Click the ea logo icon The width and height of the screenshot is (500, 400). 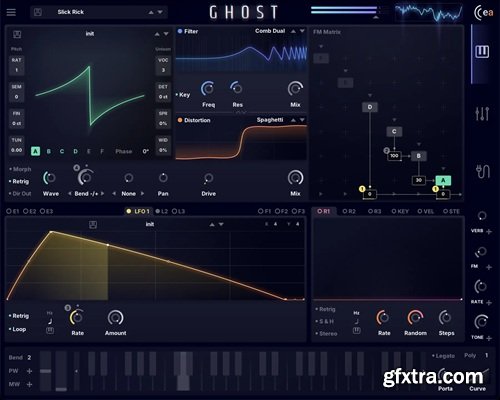tap(483, 13)
